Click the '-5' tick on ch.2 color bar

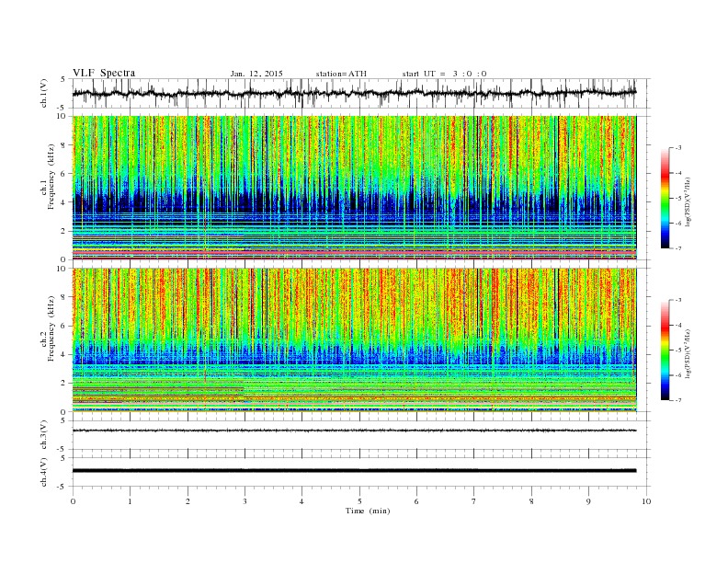[x=677, y=350]
